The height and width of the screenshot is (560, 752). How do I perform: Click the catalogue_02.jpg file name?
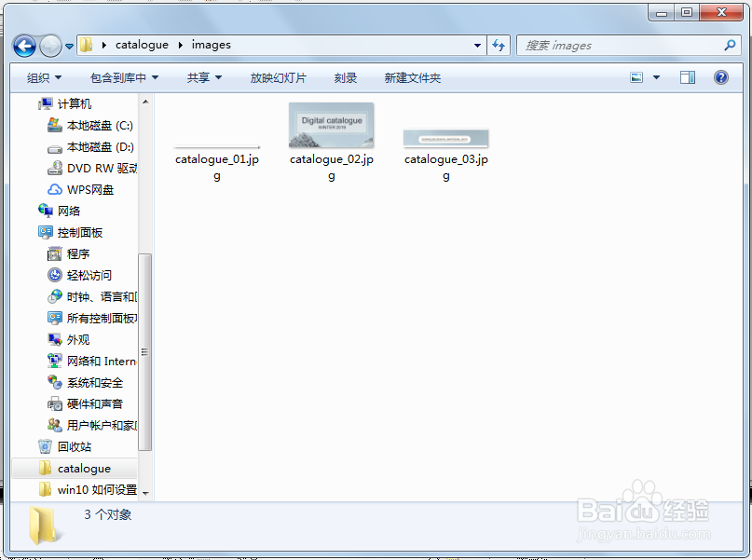(332, 168)
